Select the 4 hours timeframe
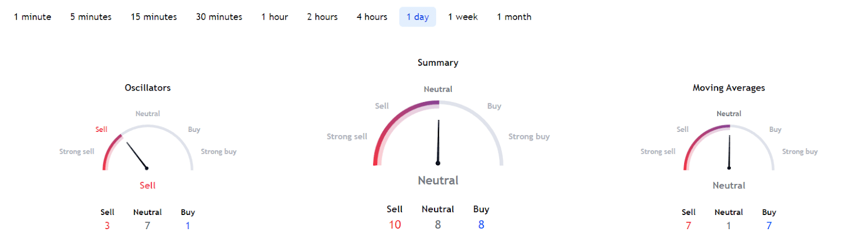868x247 pixels. tap(372, 17)
